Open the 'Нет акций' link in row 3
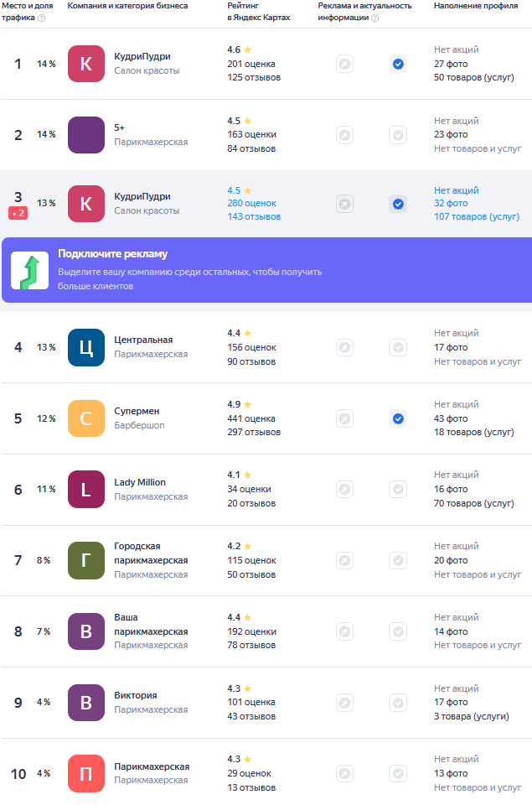This screenshot has height=805, width=532. coord(457,190)
